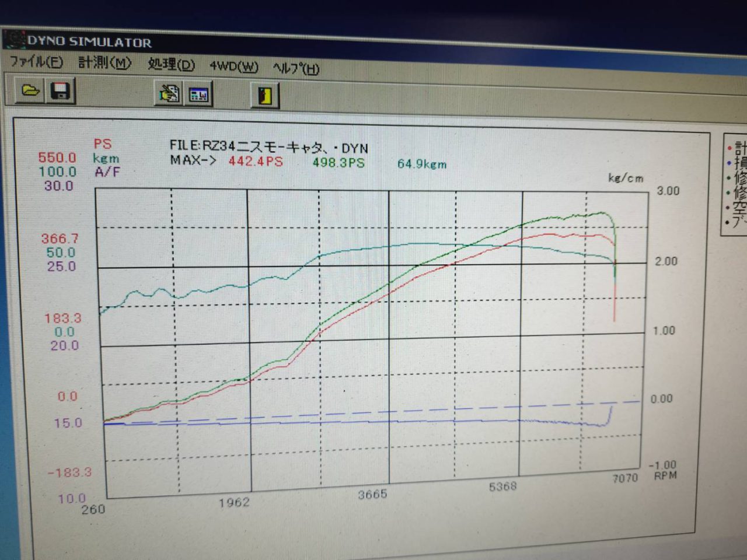The width and height of the screenshot is (747, 560).
Task: Click the floppy disk save icon
Action: pos(60,92)
